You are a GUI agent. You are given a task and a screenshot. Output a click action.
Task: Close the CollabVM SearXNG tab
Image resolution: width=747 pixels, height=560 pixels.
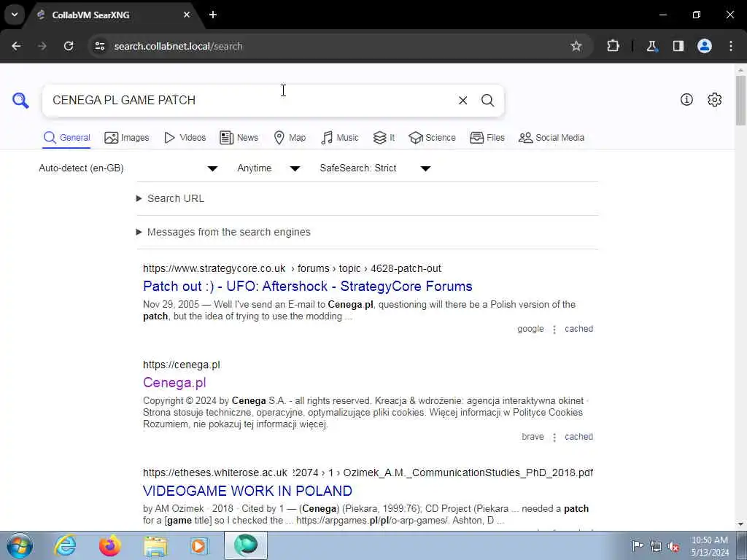pos(187,15)
